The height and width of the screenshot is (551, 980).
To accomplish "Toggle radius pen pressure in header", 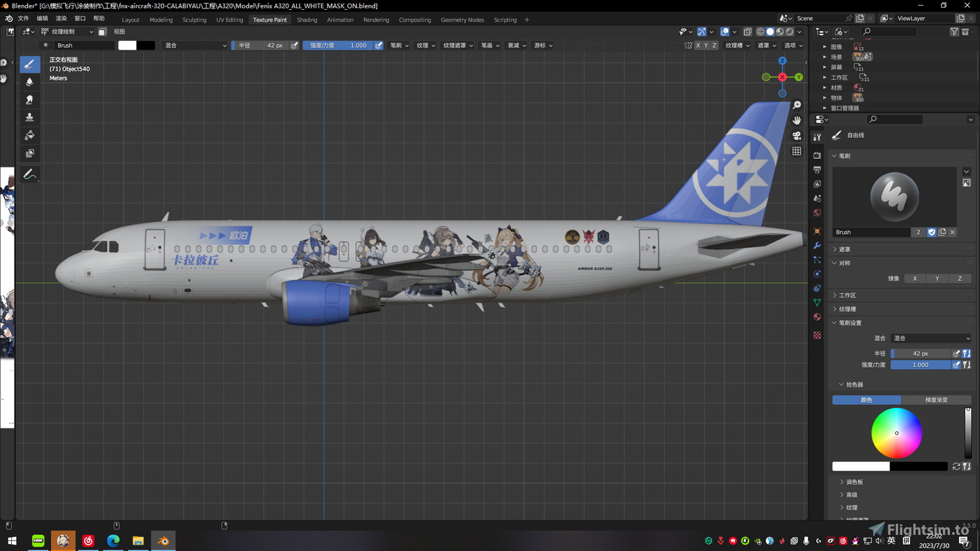I will pyautogui.click(x=295, y=46).
